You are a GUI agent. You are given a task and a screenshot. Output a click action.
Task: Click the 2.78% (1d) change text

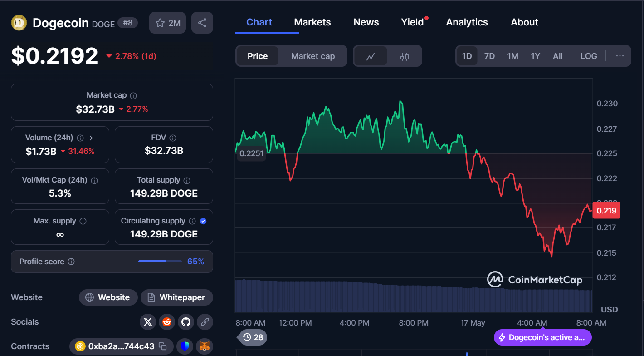136,56
